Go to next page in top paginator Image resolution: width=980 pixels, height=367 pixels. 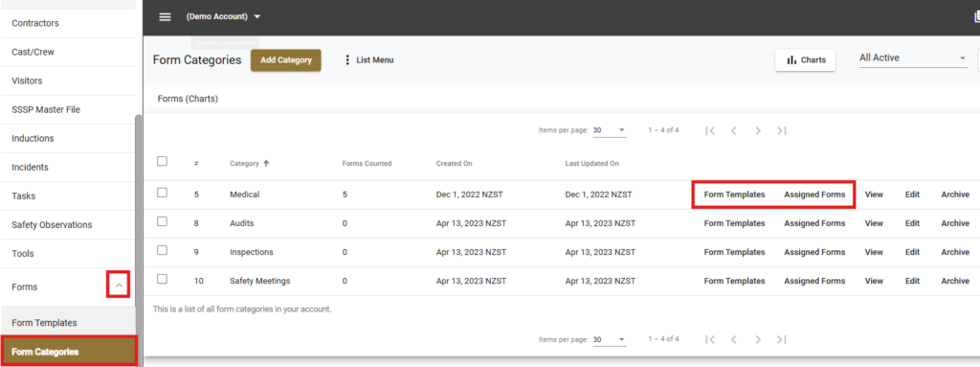point(758,130)
